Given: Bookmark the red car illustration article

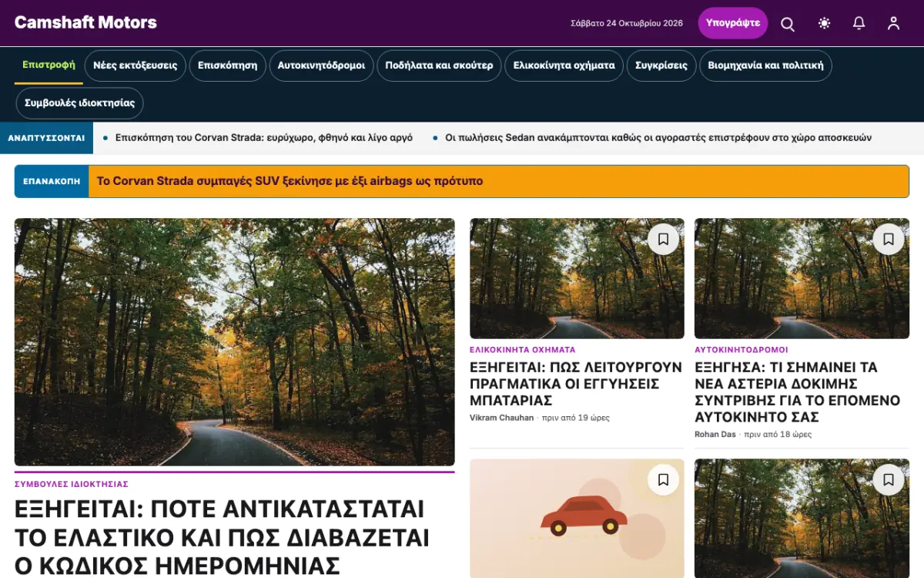Looking at the screenshot, I should 663,480.
